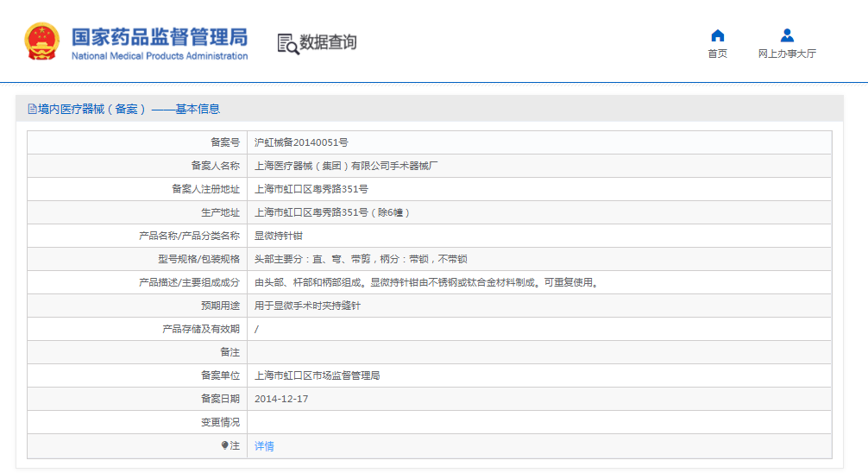Click the national emblem logo

pyautogui.click(x=41, y=41)
